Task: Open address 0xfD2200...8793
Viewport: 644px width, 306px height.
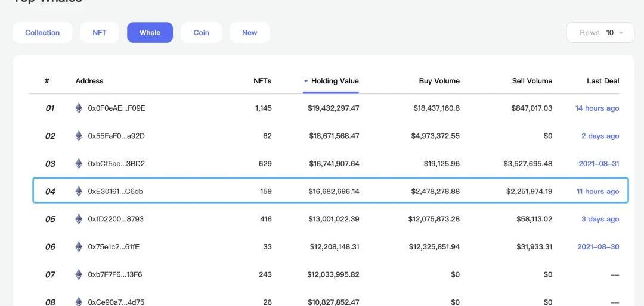Action: (x=116, y=219)
